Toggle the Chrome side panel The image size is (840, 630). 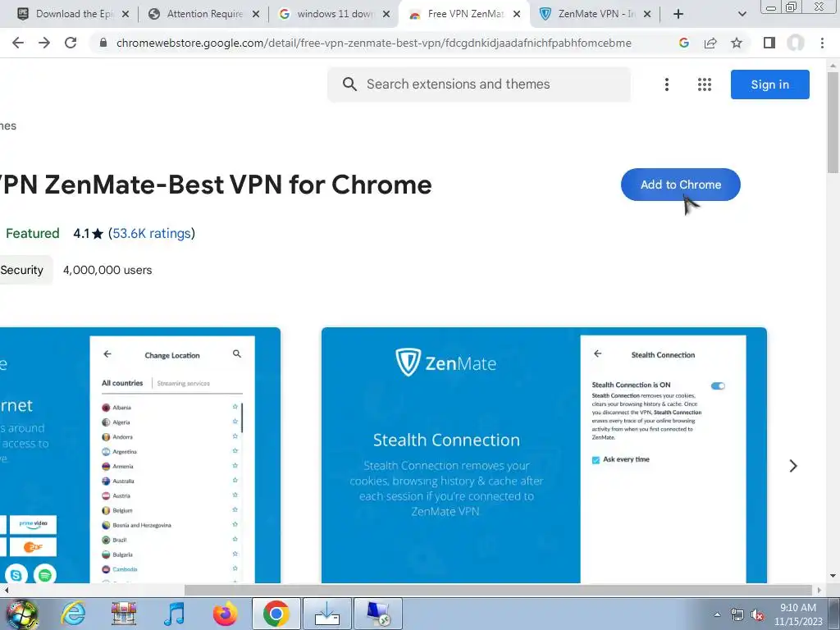pyautogui.click(x=769, y=43)
